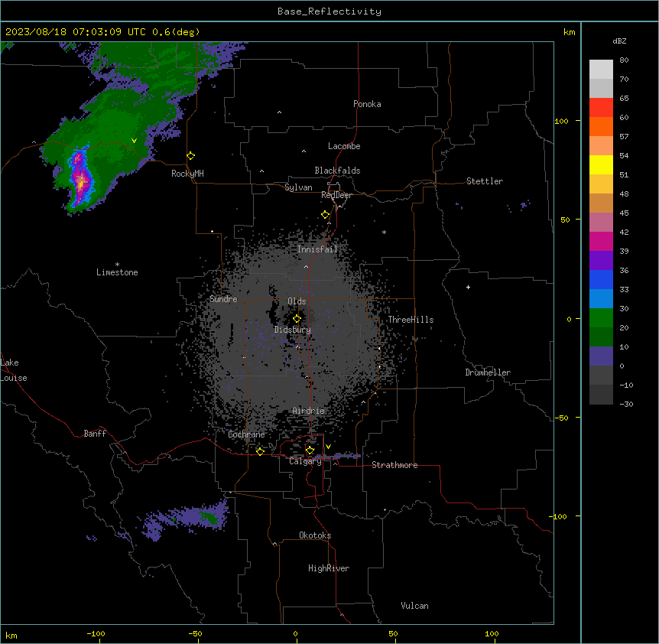Viewport: 659px width, 644px height.
Task: Click the Cochrane label
Action: pos(246,434)
